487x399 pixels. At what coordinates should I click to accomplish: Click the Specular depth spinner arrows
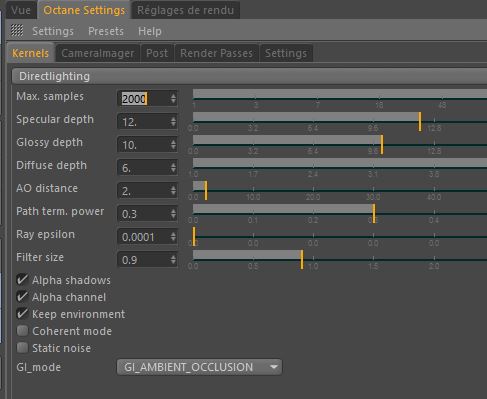pyautogui.click(x=173, y=122)
